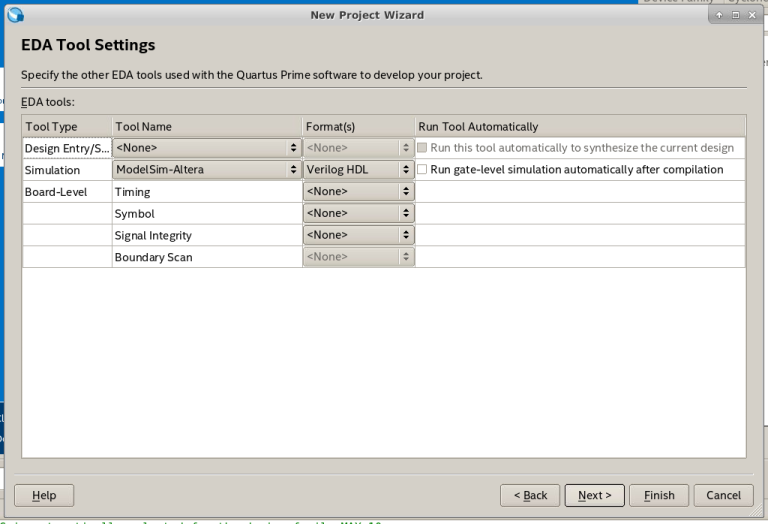Go back with the Back button

point(530,495)
